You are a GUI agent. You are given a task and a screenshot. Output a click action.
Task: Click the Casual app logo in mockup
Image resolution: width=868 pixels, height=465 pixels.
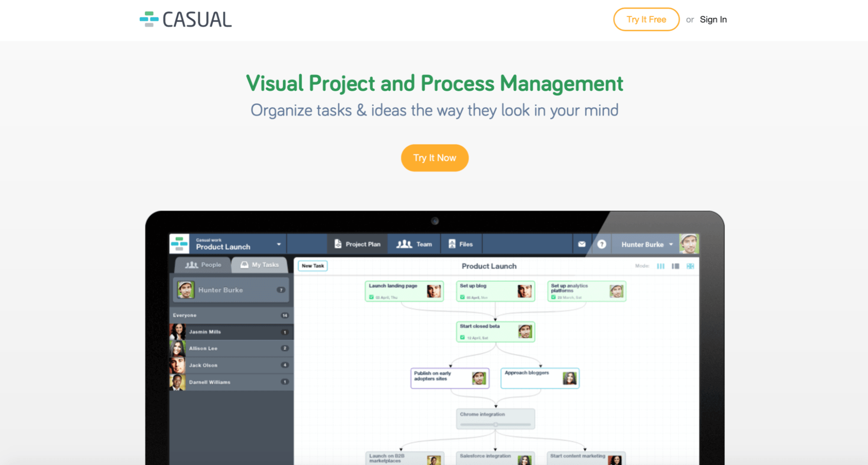tap(179, 244)
